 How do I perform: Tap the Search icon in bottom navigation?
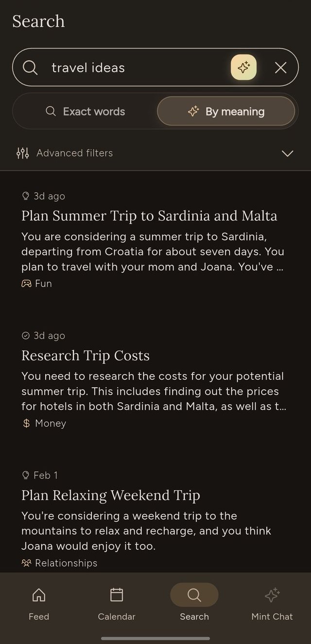[x=194, y=594]
